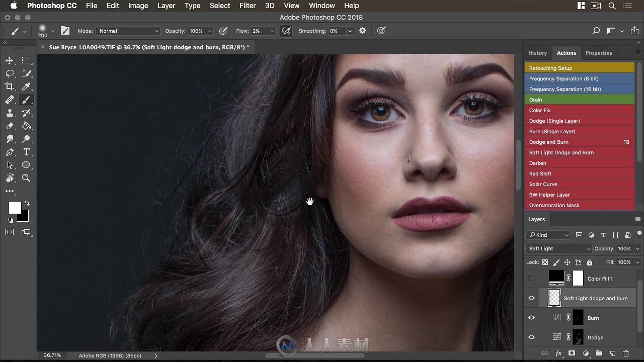
Task: Show the Color Fill 1 layer
Action: (x=531, y=279)
